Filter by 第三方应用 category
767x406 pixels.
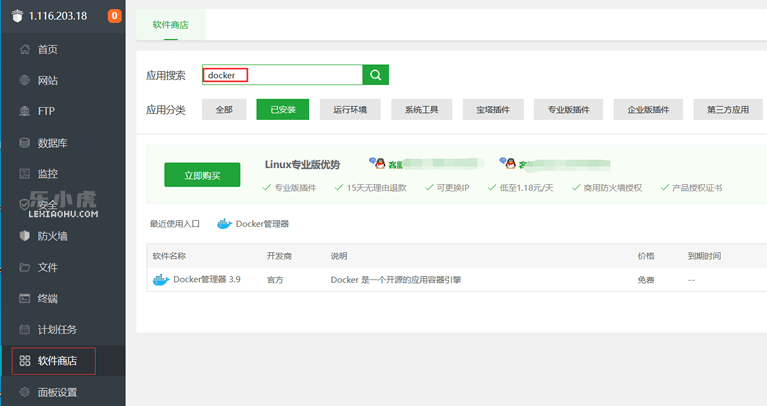tap(728, 110)
